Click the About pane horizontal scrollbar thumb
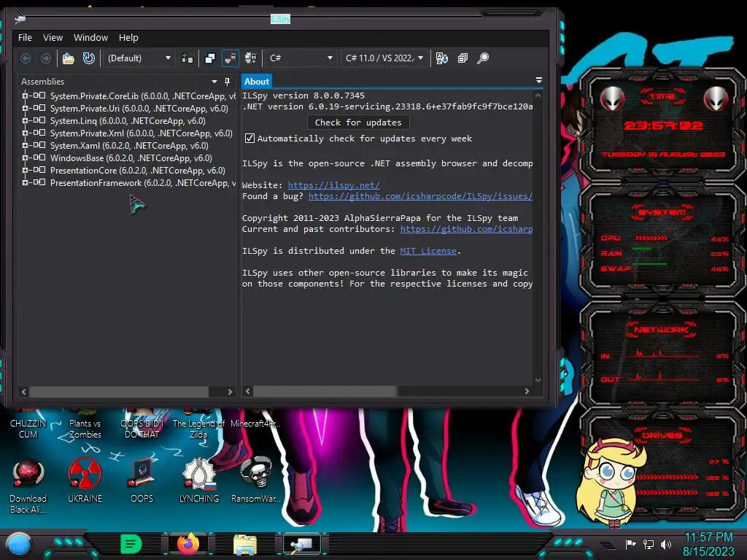The image size is (747, 560). point(325,392)
